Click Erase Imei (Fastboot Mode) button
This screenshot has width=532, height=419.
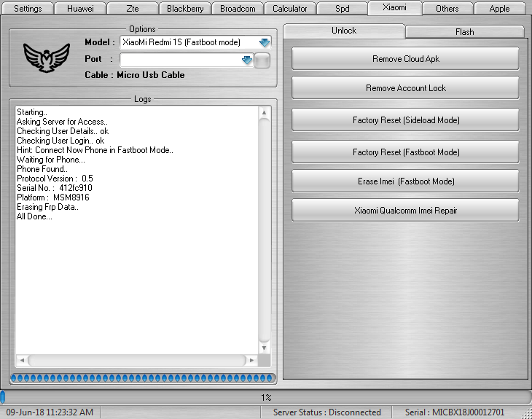[x=405, y=181]
